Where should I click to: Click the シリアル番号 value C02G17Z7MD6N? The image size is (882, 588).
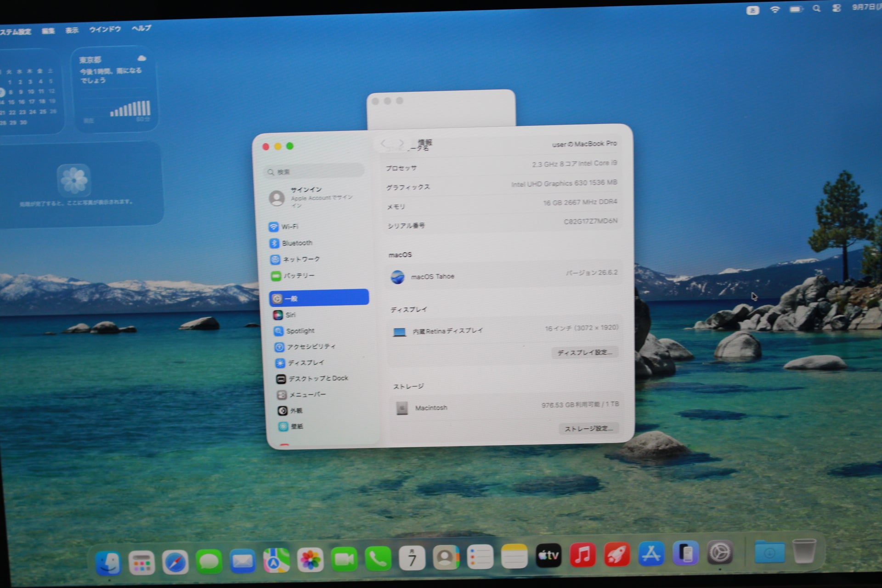pos(590,221)
